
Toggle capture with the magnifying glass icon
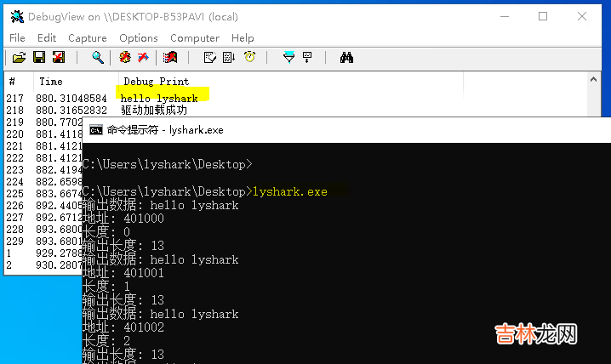[x=98, y=58]
